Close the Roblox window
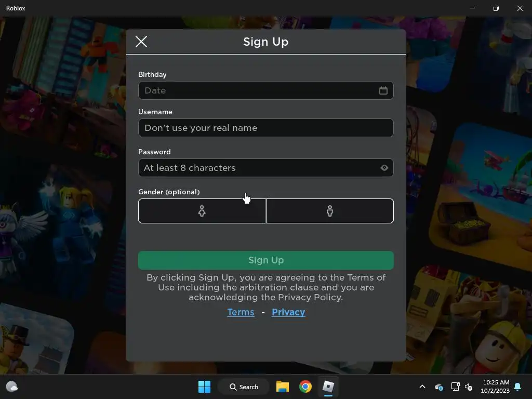Viewport: 532px width, 399px height. click(x=520, y=8)
